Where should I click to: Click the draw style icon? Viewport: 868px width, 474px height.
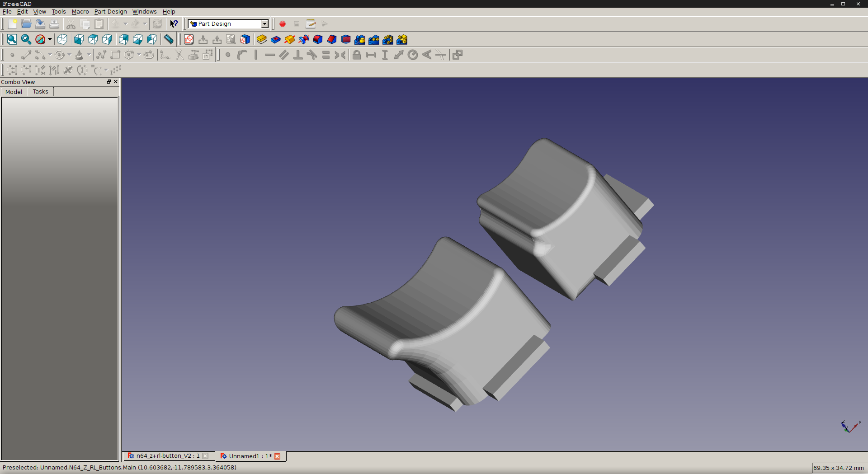click(x=40, y=40)
